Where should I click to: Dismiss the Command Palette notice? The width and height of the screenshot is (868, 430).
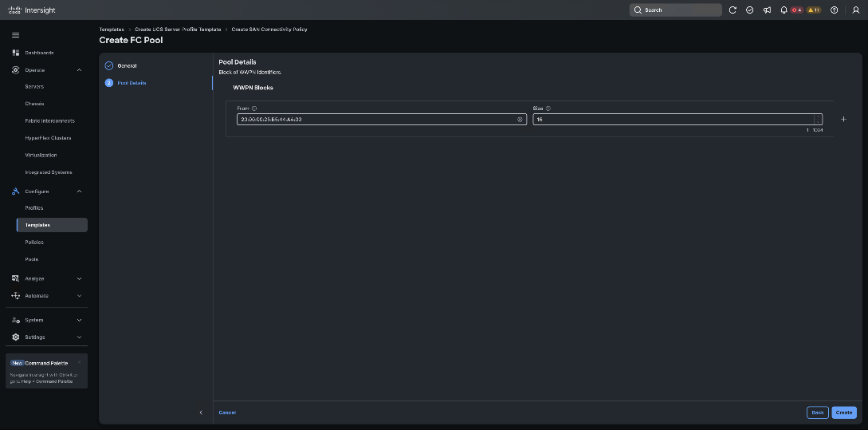[x=79, y=363]
